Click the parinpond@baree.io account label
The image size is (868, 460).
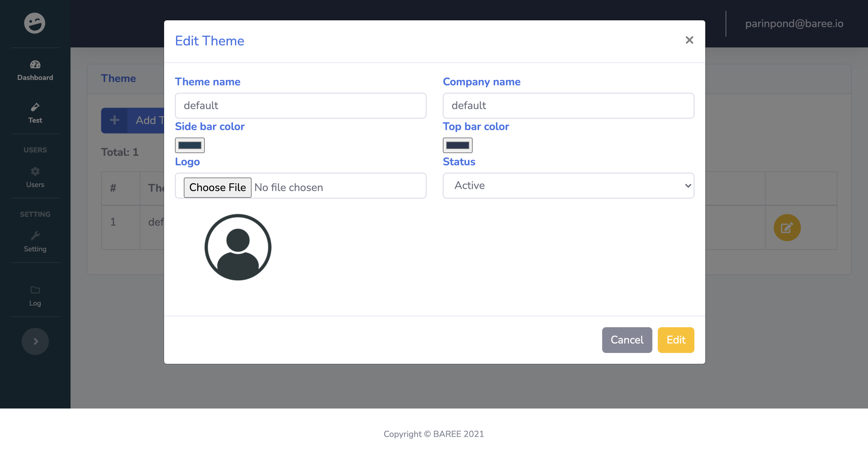[794, 24]
